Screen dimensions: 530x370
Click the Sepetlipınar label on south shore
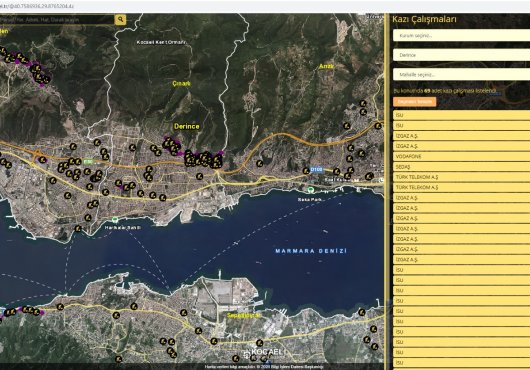[x=243, y=315]
